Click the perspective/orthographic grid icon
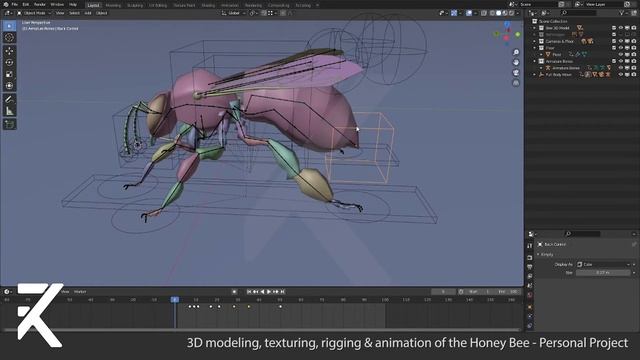 516,83
